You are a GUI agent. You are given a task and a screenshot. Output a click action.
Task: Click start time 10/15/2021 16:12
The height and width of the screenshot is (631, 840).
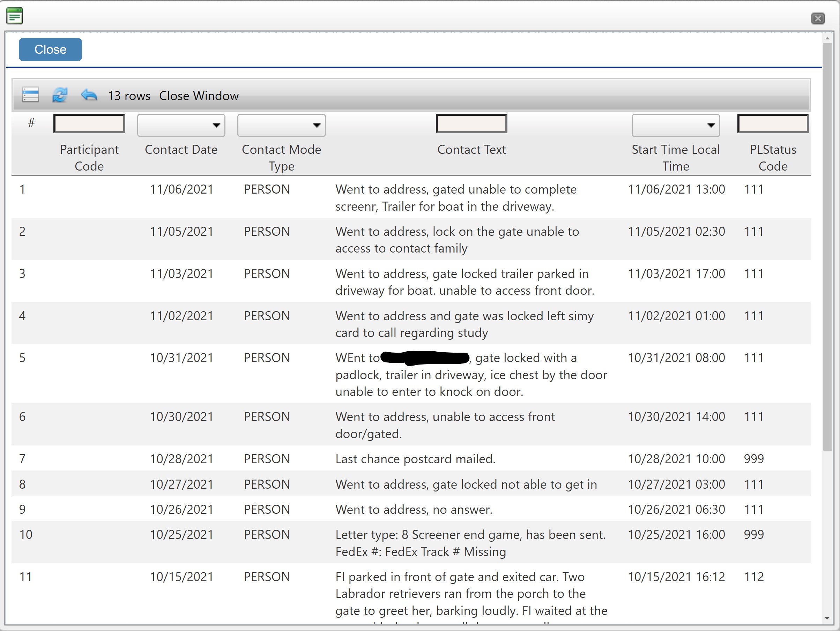tap(676, 577)
